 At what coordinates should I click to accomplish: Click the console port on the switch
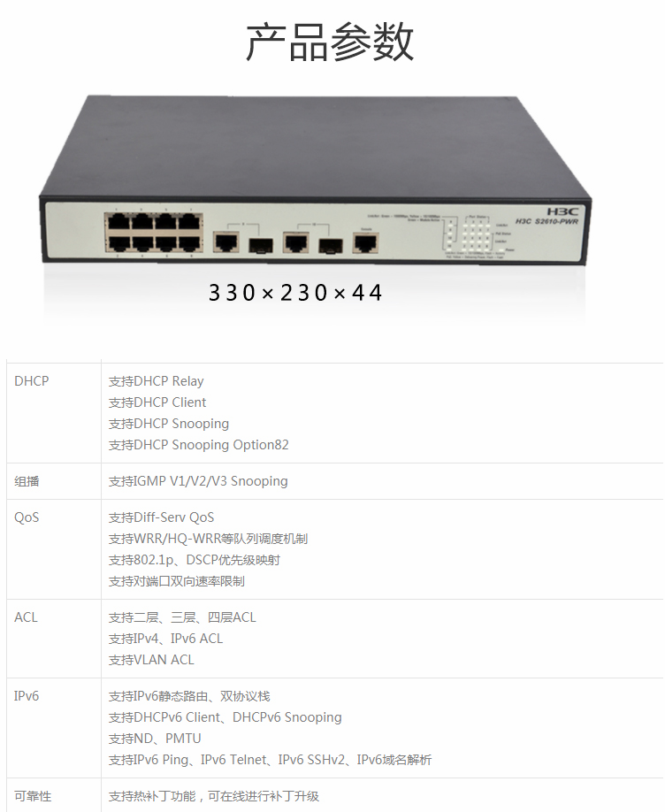[x=365, y=241]
